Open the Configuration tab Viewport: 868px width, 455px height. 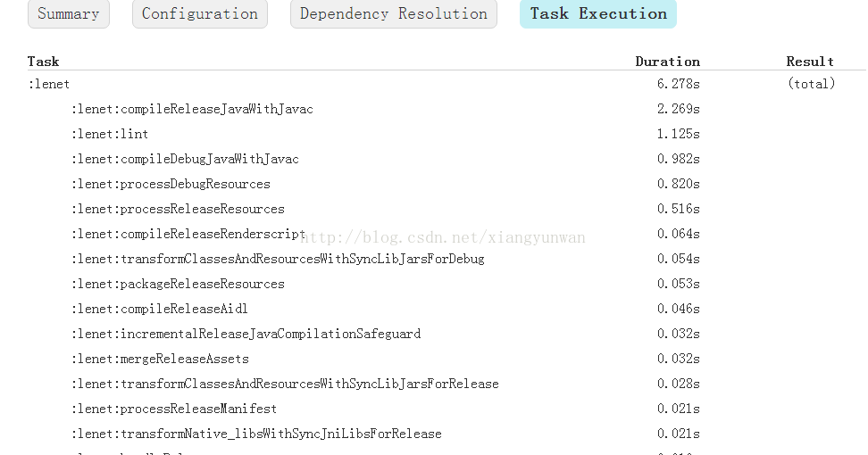coord(199,14)
